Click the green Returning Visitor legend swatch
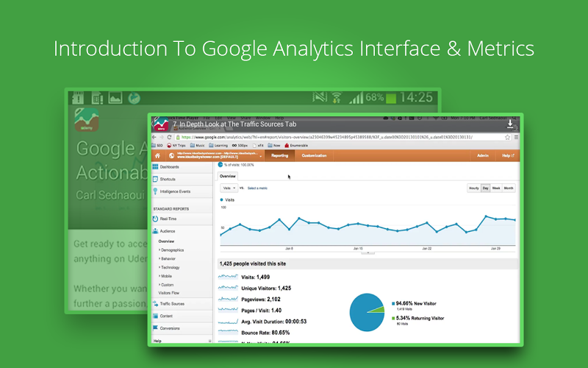The height and width of the screenshot is (368, 588). coord(393,318)
